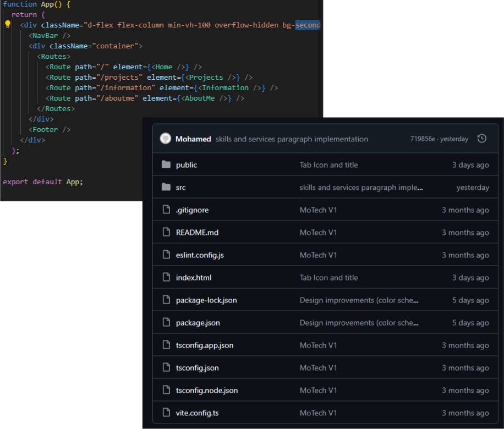
Task: Click the "/projects" route path in code
Action: coord(119,78)
